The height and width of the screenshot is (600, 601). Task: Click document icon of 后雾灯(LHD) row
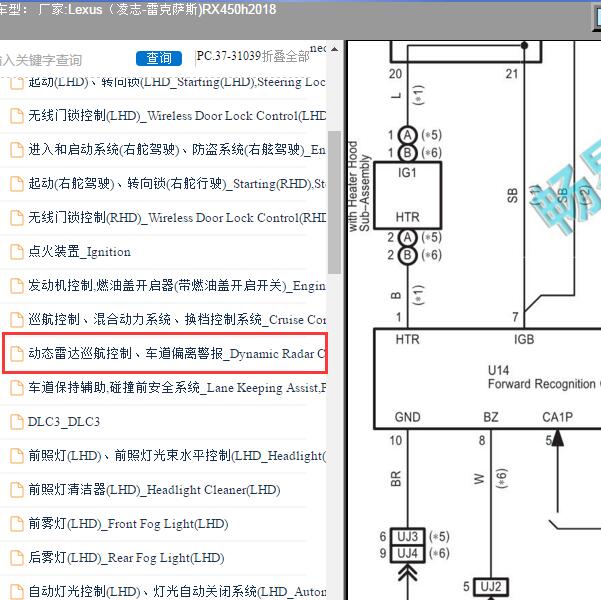(16, 558)
